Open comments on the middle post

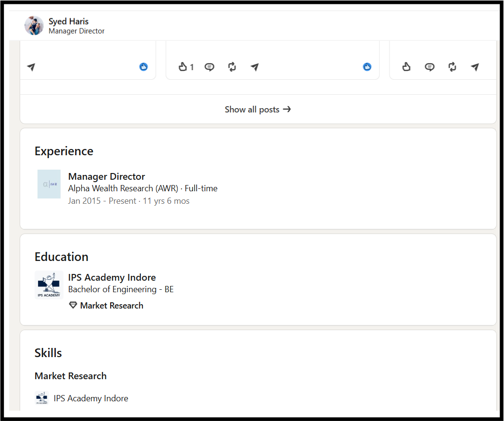tap(209, 67)
